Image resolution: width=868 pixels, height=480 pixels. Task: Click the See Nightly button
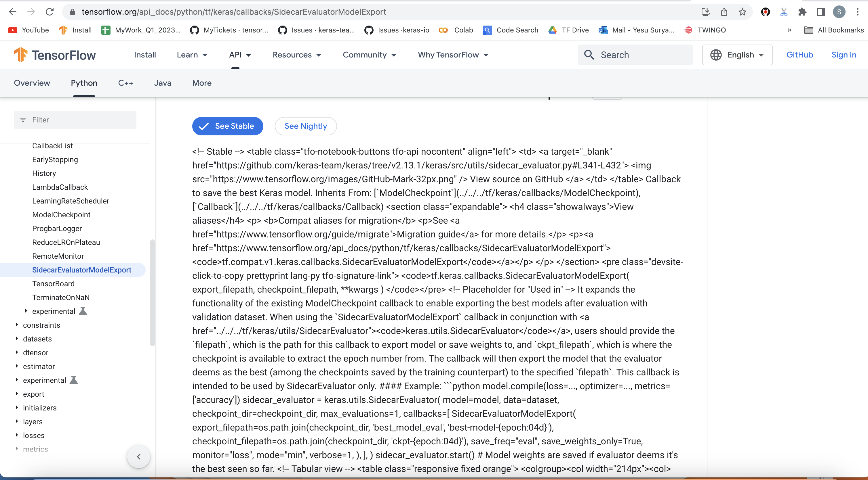click(306, 126)
